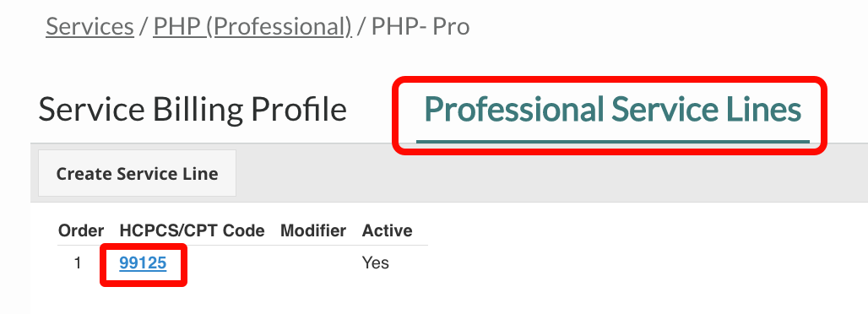Open HCPCS code 99125 link
This screenshot has height=314, width=868.
(x=143, y=263)
